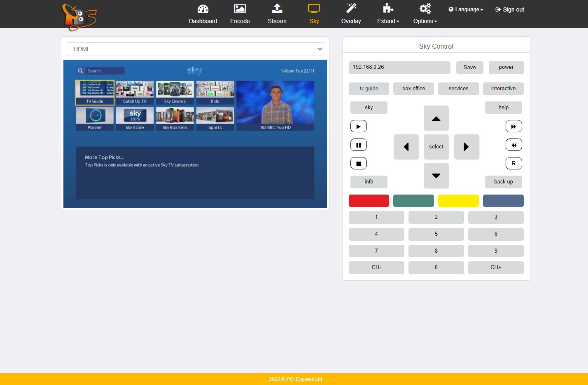Open the Stream section

point(277,14)
